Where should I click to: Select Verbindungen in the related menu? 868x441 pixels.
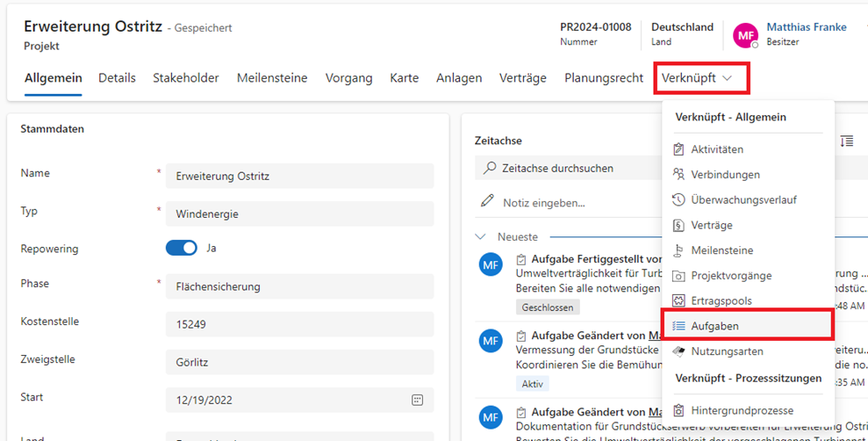(725, 175)
